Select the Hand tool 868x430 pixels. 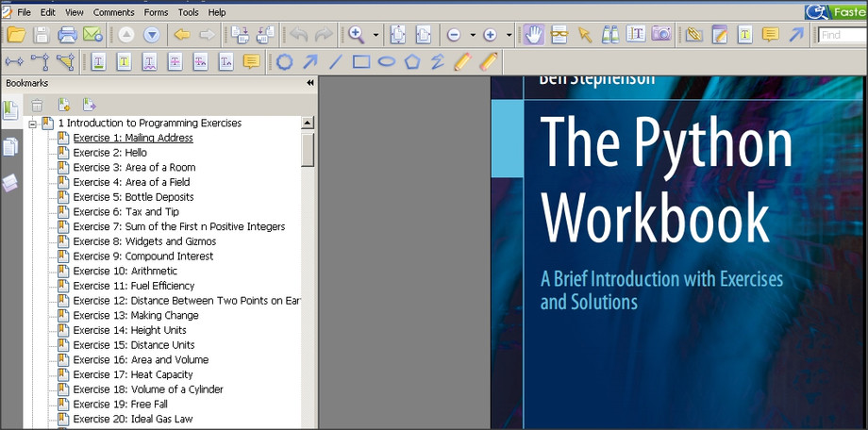click(534, 35)
